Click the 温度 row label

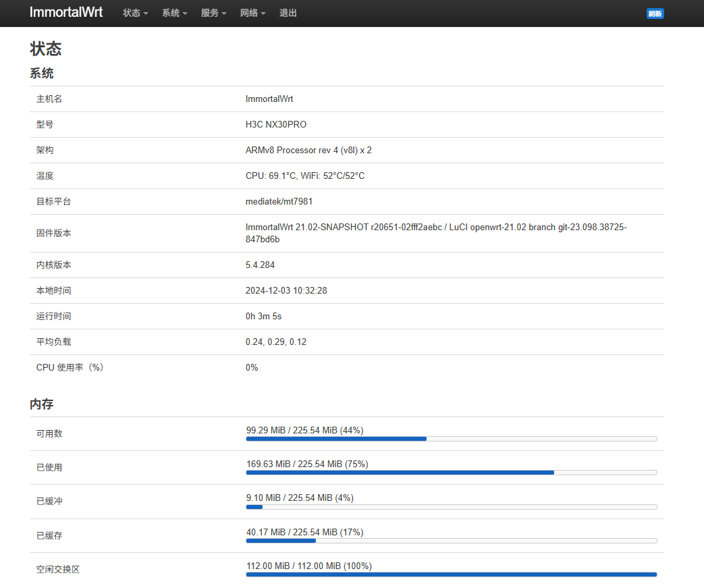pyautogui.click(x=45, y=176)
